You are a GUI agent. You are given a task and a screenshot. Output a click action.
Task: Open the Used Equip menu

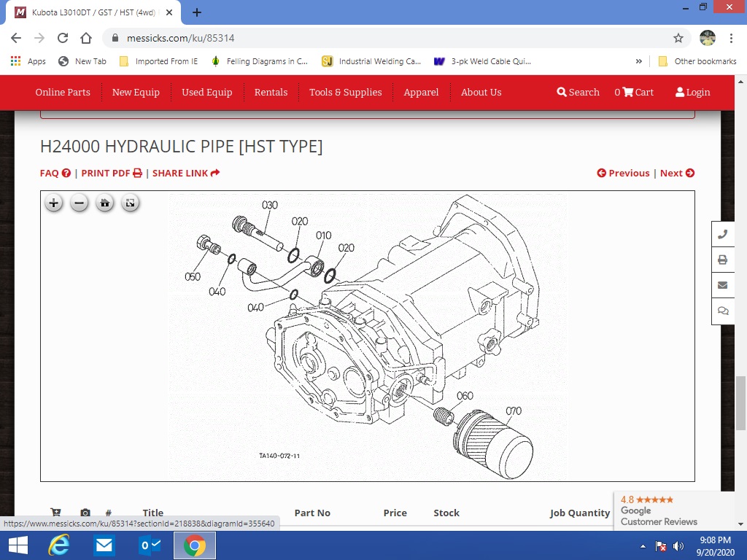pyautogui.click(x=206, y=93)
